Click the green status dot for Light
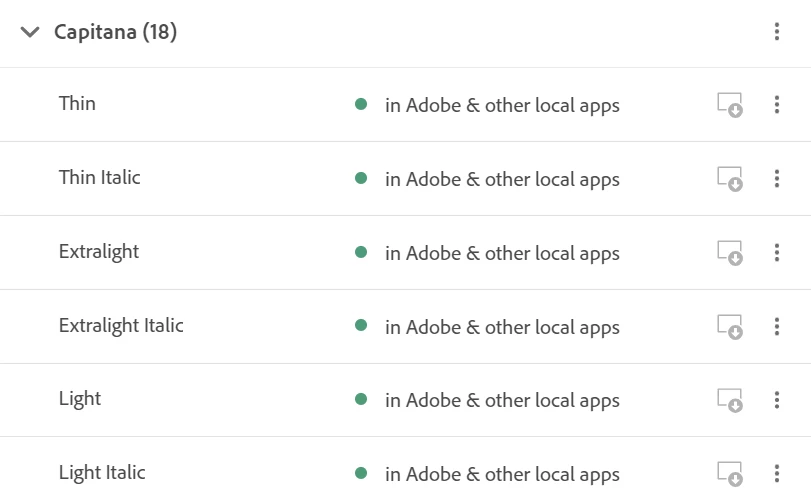 (x=361, y=399)
